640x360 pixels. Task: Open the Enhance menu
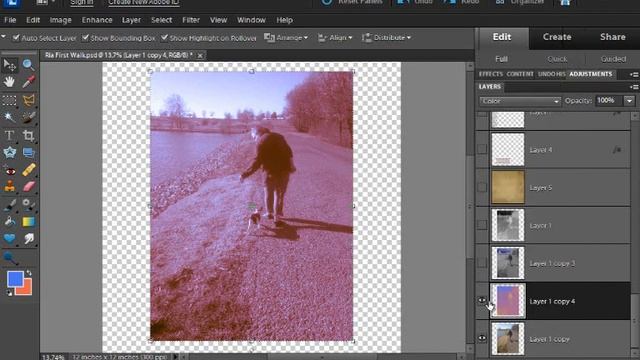(97, 20)
